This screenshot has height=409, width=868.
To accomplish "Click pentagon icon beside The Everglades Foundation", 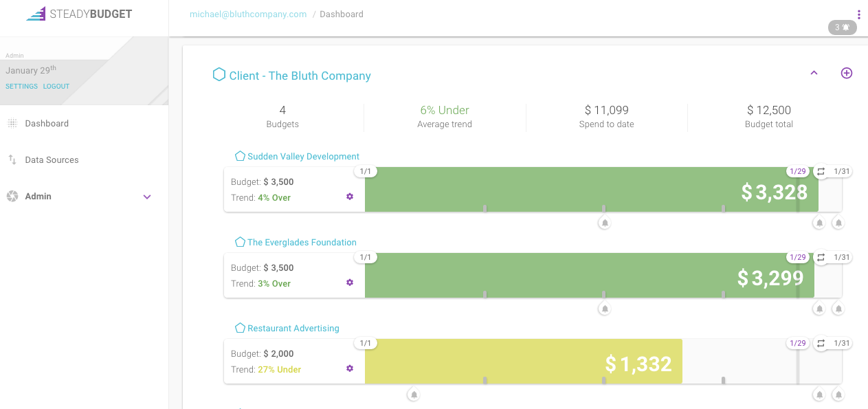I will click(240, 242).
